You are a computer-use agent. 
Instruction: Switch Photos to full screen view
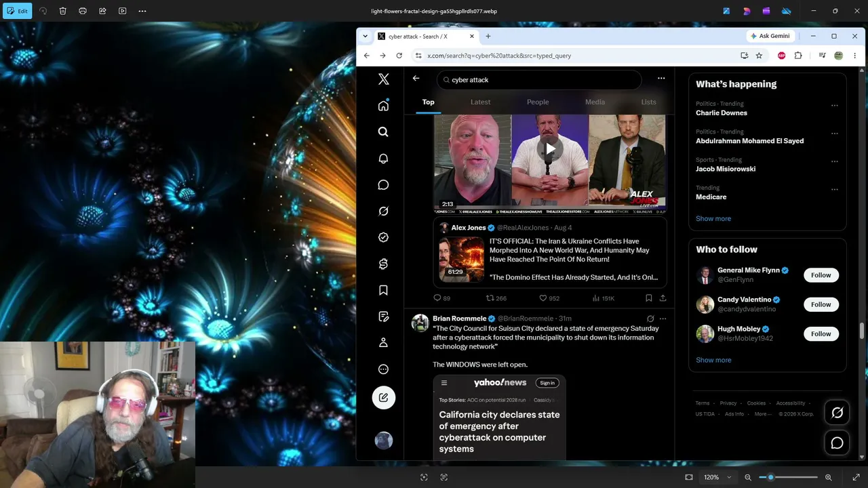(856, 477)
